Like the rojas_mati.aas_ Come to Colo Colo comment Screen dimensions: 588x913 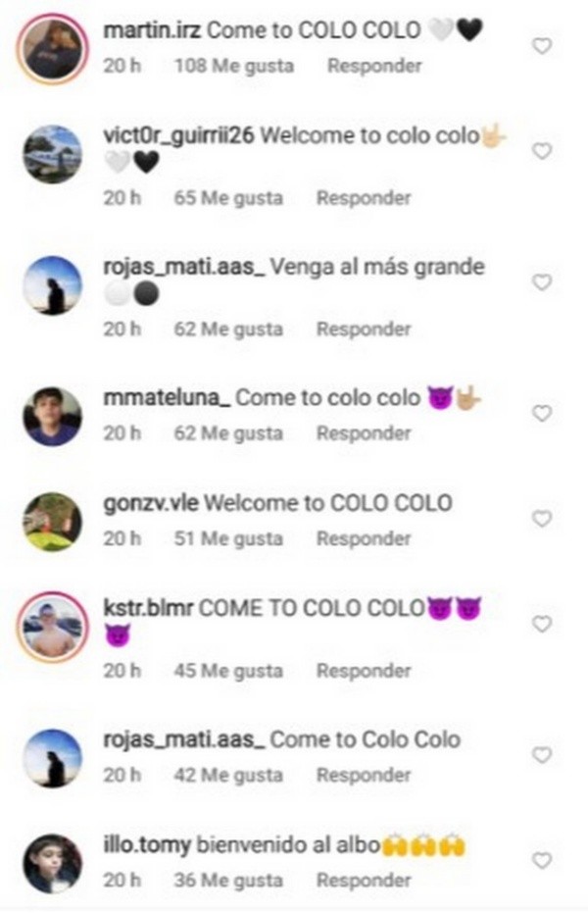point(542,755)
